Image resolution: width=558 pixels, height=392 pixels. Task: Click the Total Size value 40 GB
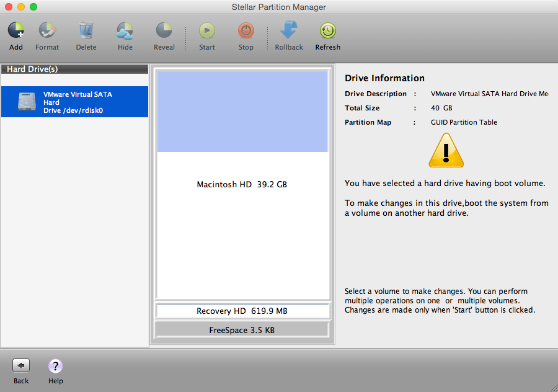click(441, 108)
